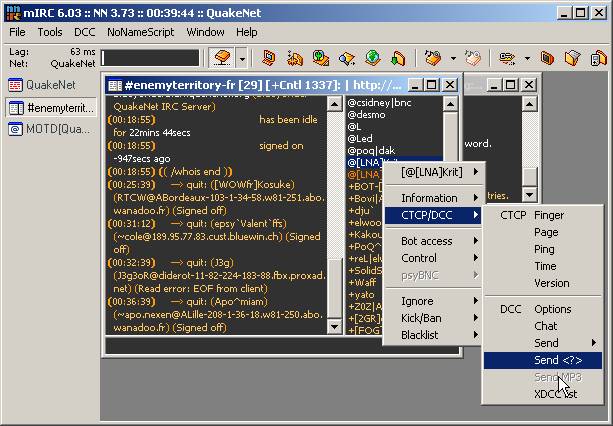The height and width of the screenshot is (426, 613).
Task: Choose XDCC list from the submenu
Action: point(543,394)
